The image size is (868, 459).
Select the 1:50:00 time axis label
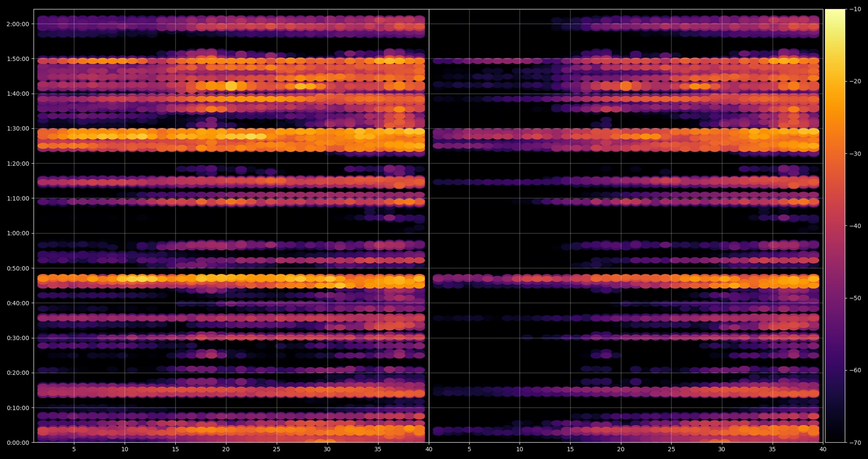(18, 59)
